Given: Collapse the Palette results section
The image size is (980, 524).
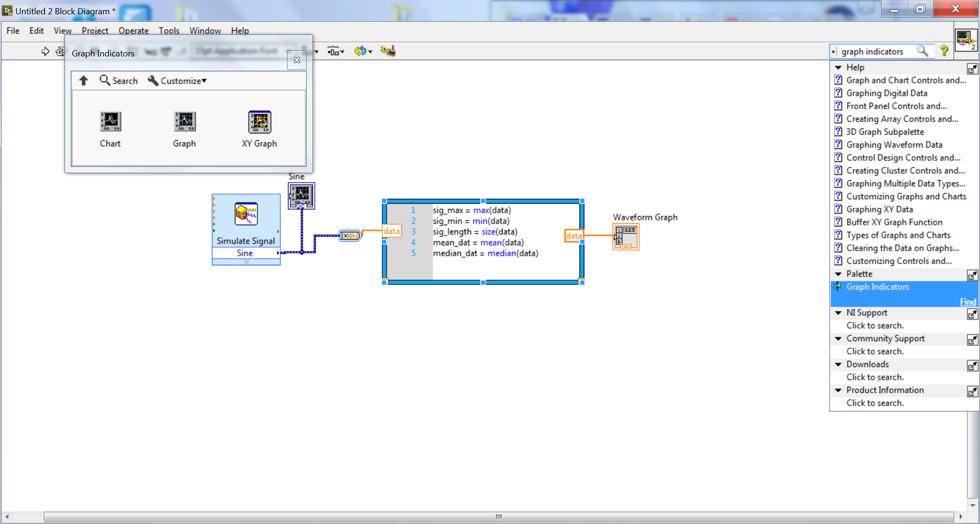Looking at the screenshot, I should point(838,274).
